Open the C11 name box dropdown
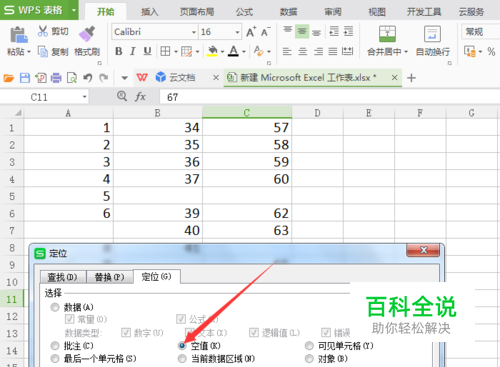This screenshot has width=500, height=367. pos(85,97)
